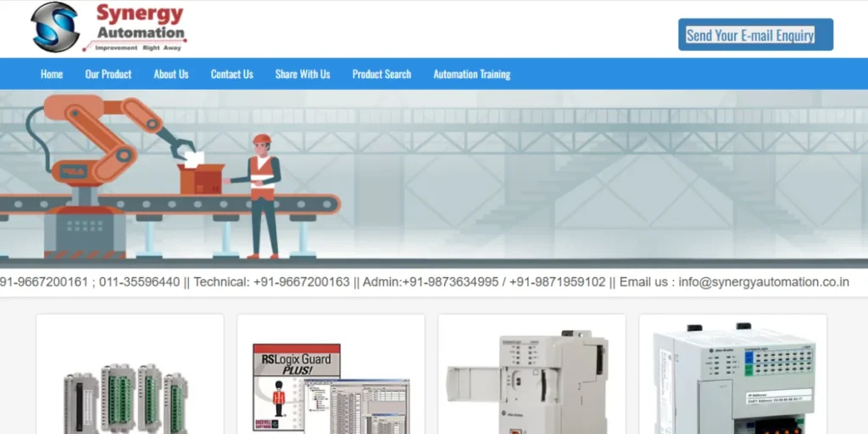Screen dimensions: 868x434
Task: Click the Technical +91-9667200163 phone number
Action: [301, 282]
